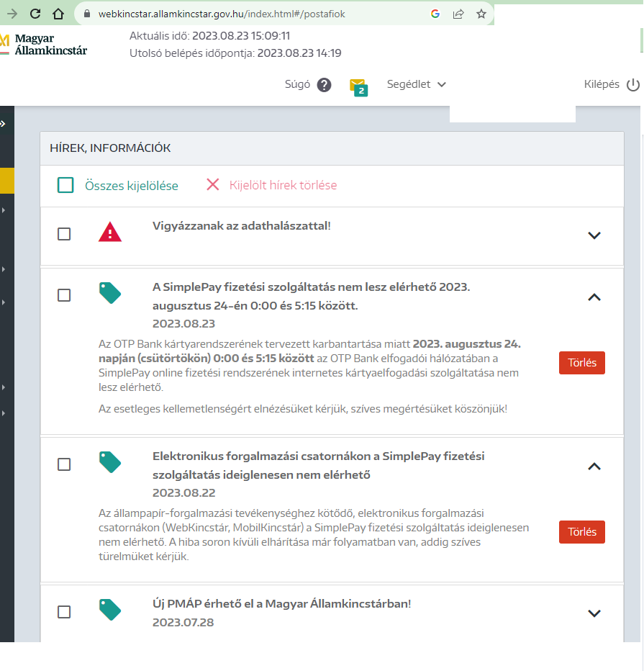Click the Google icon in address bar
Image resolution: width=644 pixels, height=671 pixels.
click(435, 14)
